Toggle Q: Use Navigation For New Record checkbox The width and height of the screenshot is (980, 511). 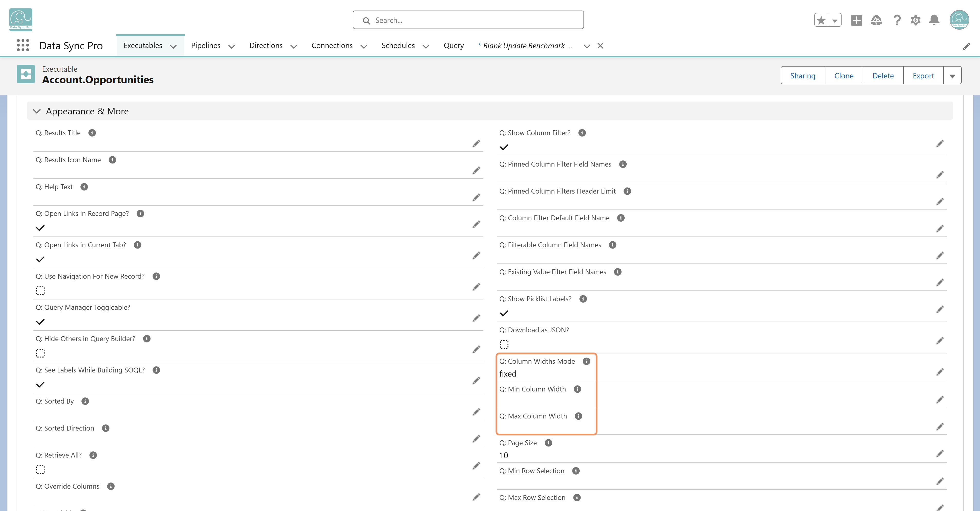40,290
